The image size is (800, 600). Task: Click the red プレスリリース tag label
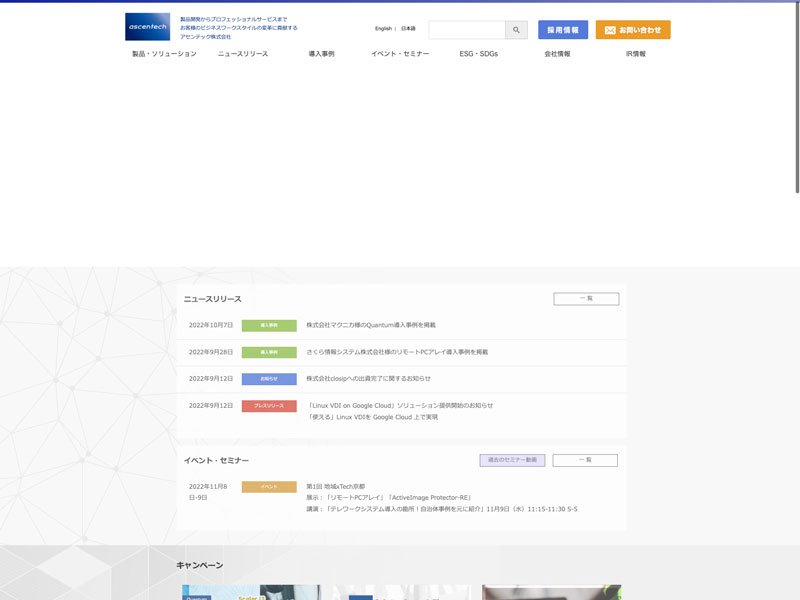269,406
